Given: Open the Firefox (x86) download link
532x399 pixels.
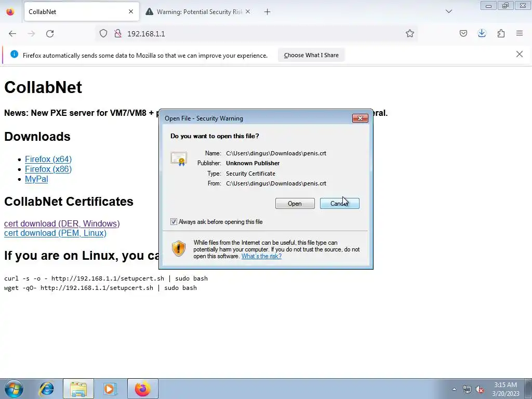Looking at the screenshot, I should pos(48,169).
